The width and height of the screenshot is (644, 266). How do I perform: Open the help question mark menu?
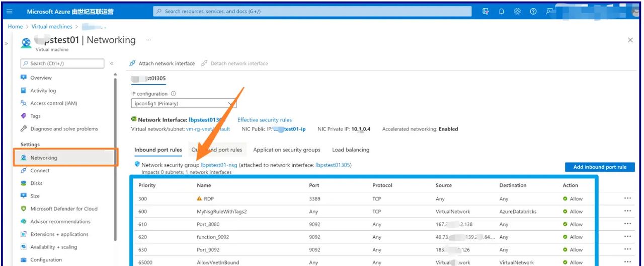[x=533, y=12]
